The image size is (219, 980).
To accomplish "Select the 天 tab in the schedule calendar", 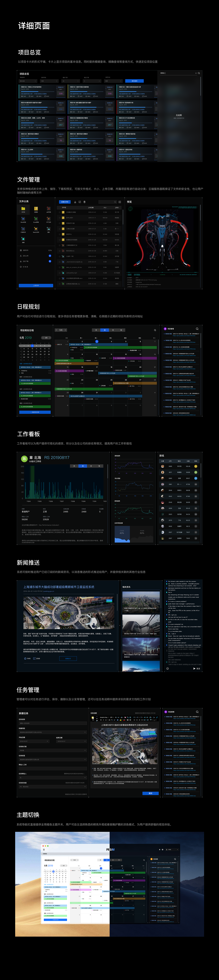I will (x=96, y=330).
